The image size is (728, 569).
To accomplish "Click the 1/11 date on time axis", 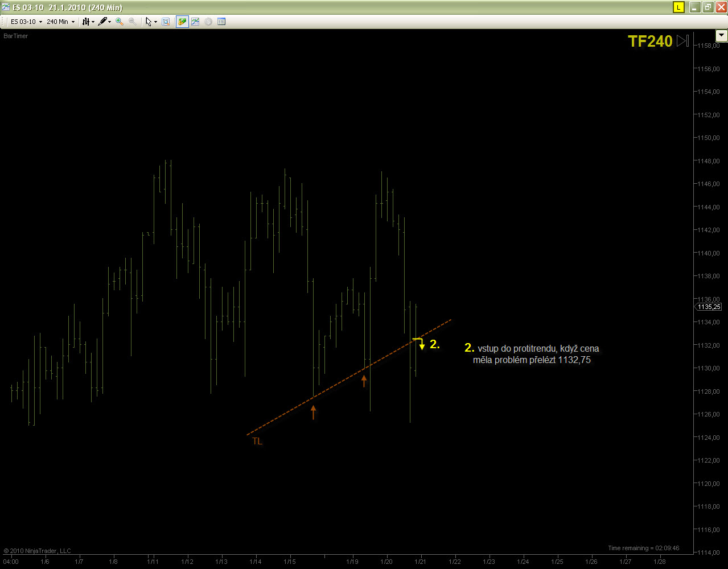I will tap(153, 562).
